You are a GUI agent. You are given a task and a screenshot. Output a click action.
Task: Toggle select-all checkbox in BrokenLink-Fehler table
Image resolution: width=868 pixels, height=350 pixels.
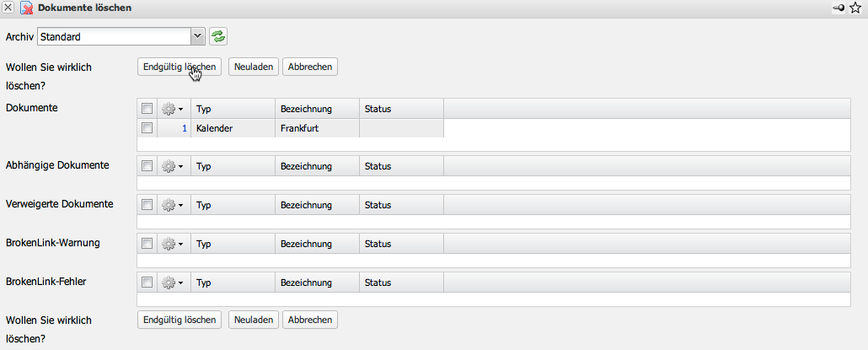click(147, 283)
